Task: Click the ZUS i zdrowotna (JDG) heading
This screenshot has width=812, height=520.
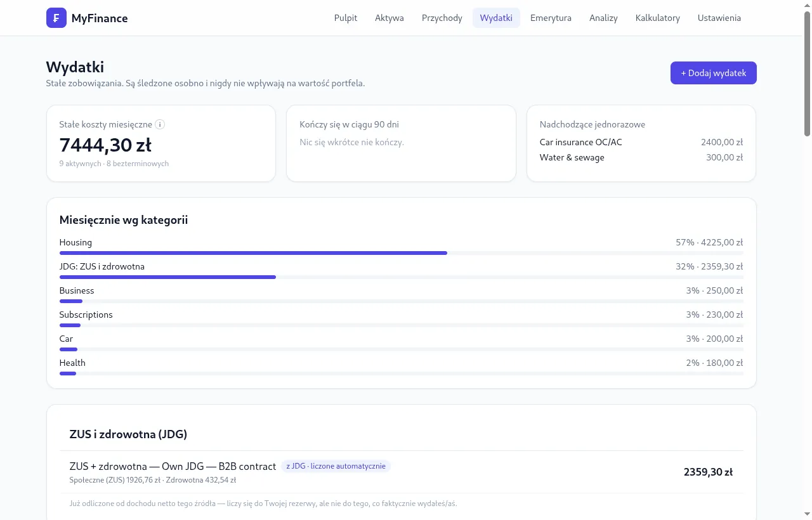Action: 128,434
